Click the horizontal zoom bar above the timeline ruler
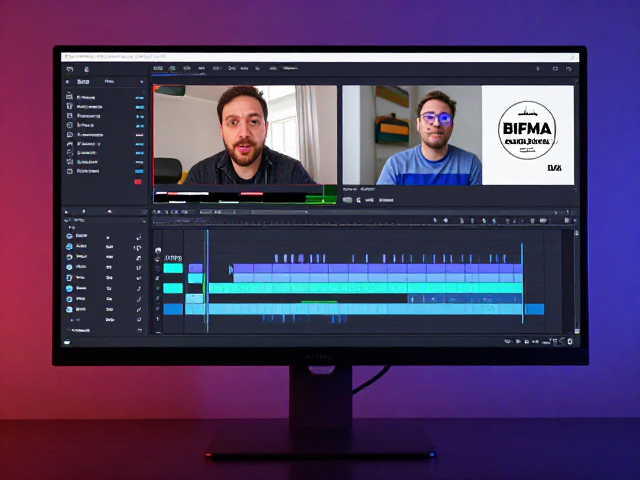Image resolution: width=640 pixels, height=480 pixels. (280, 212)
